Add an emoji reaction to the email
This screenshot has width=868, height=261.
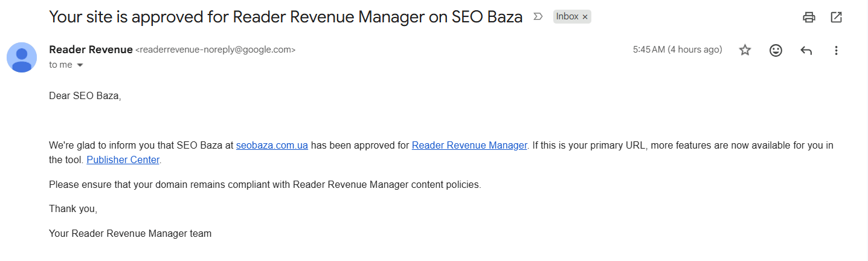click(x=776, y=50)
